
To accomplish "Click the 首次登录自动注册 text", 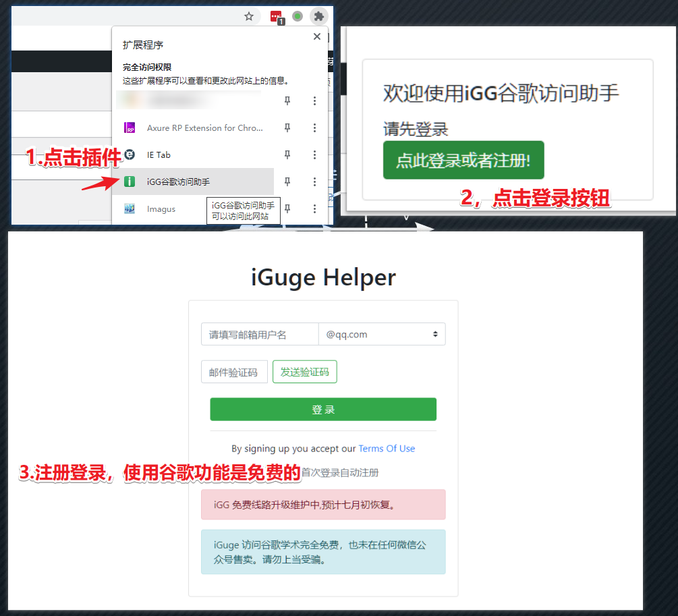I will 340,472.
